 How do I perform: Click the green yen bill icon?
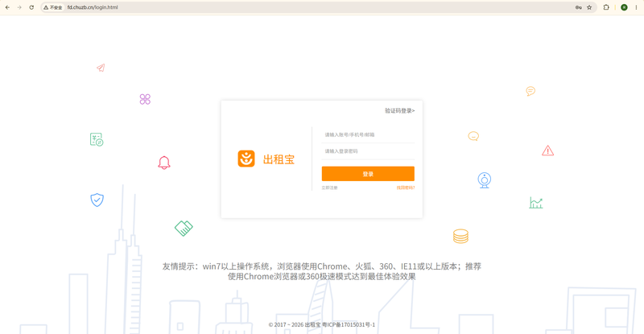point(97,140)
